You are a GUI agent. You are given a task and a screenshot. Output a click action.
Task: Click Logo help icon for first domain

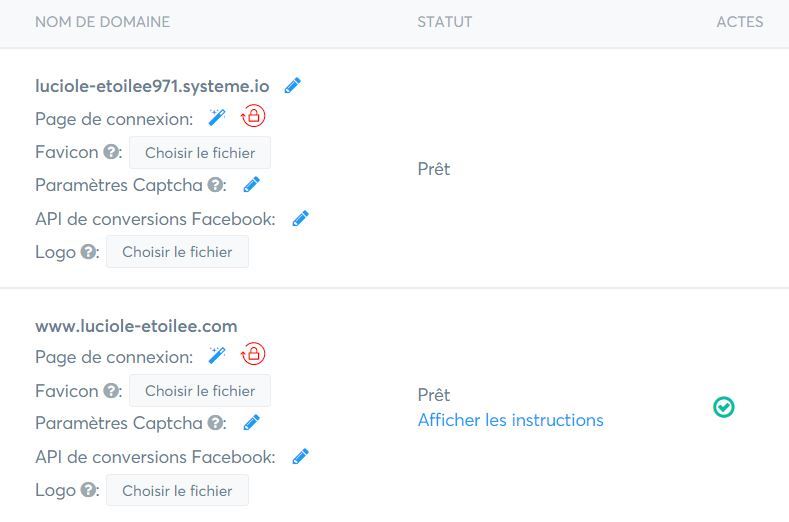point(89,251)
